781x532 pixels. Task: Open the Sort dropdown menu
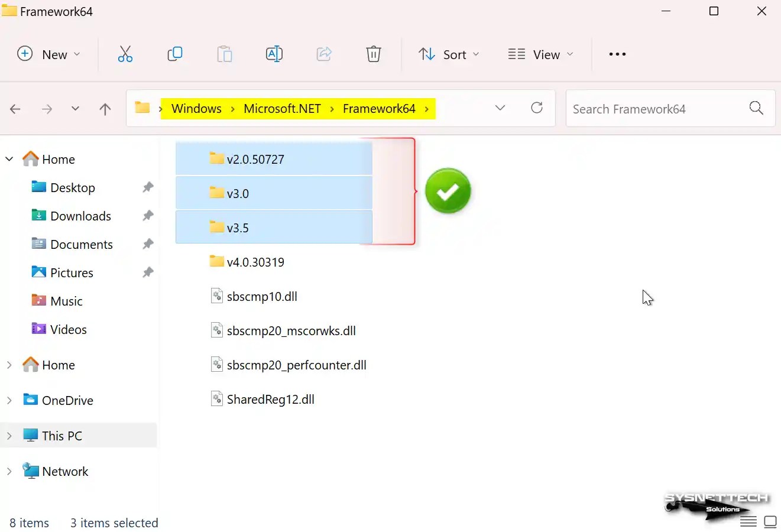(449, 54)
